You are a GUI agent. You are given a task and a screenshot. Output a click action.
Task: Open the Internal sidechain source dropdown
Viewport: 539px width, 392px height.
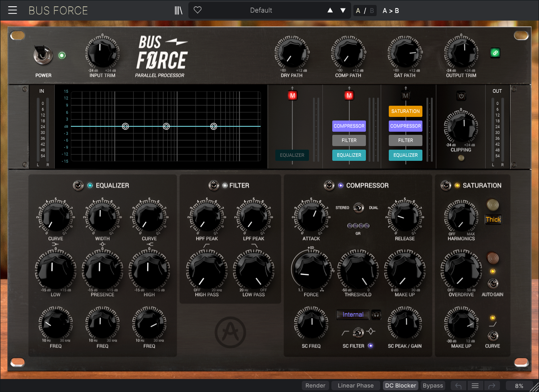click(353, 314)
